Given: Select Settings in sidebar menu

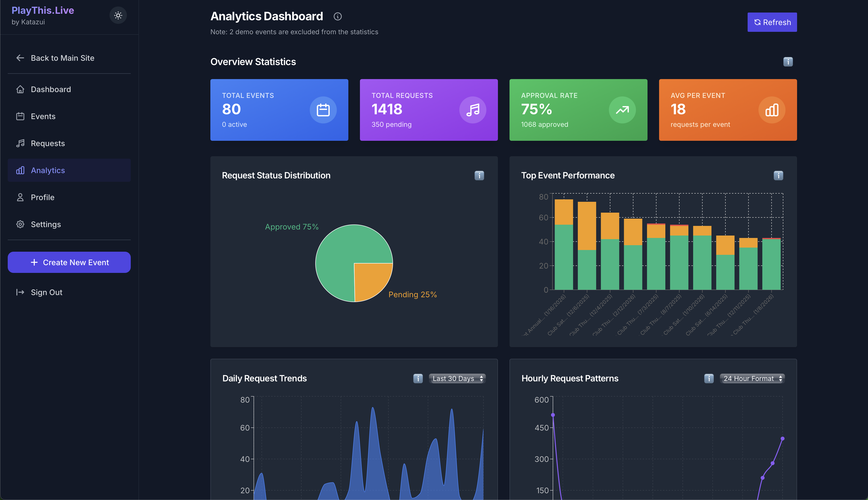Looking at the screenshot, I should 46,225.
